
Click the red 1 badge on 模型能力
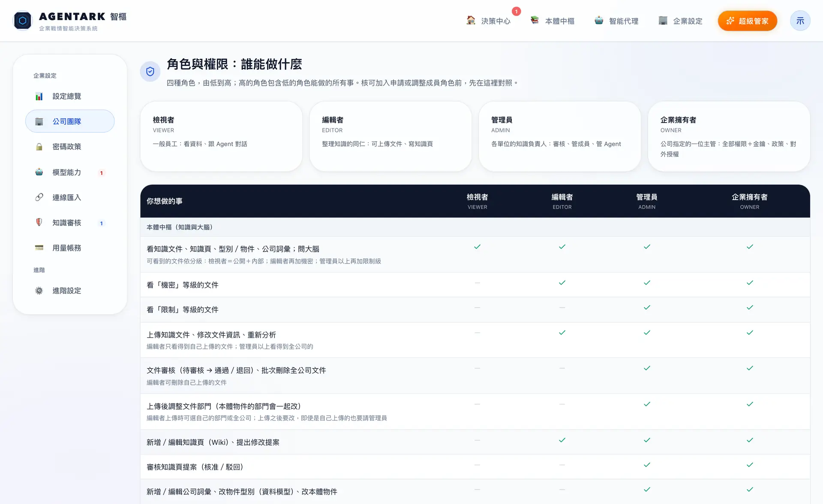[x=101, y=173]
